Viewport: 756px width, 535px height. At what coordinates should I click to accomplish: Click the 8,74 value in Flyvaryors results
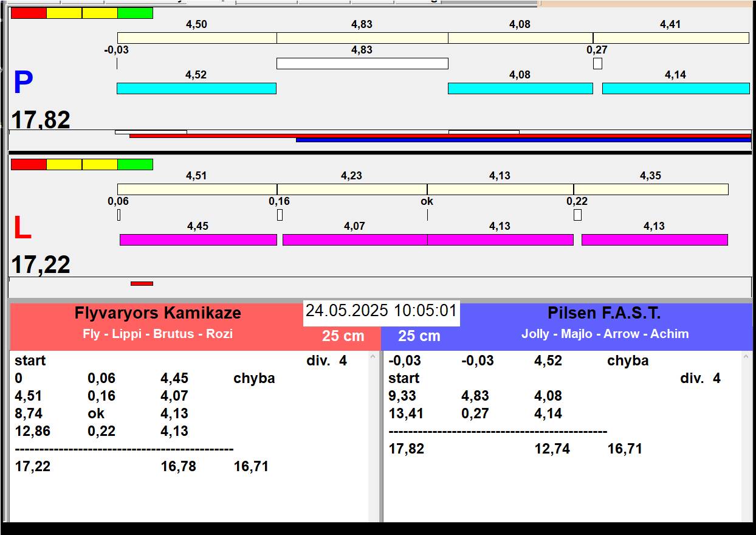pos(29,413)
